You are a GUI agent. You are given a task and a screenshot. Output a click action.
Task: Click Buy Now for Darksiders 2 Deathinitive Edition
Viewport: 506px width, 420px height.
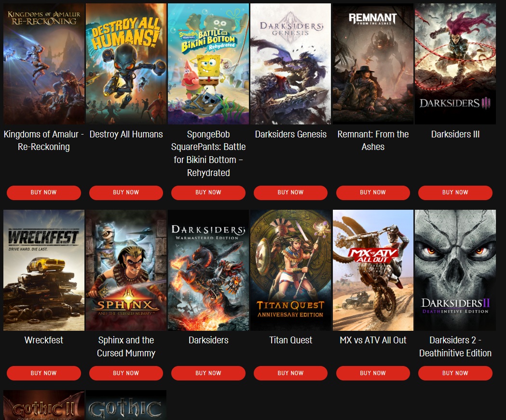coord(455,373)
